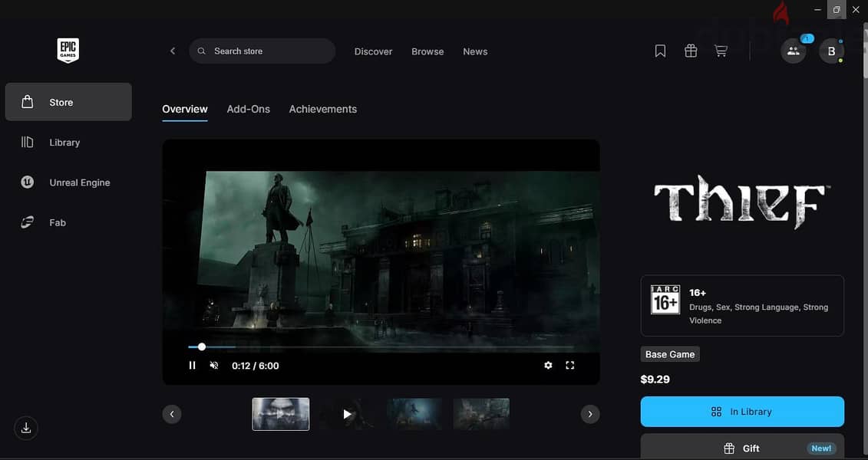Click into the Search store field

262,51
